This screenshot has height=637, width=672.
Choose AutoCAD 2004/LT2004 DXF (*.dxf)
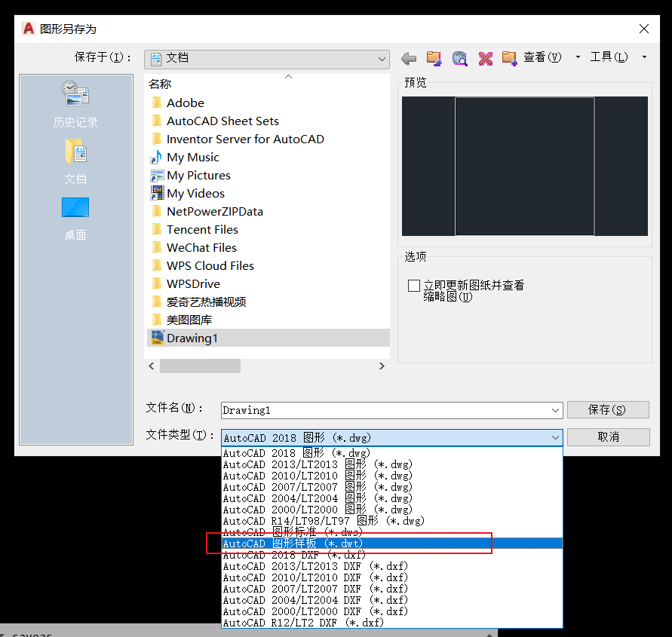pos(391,600)
